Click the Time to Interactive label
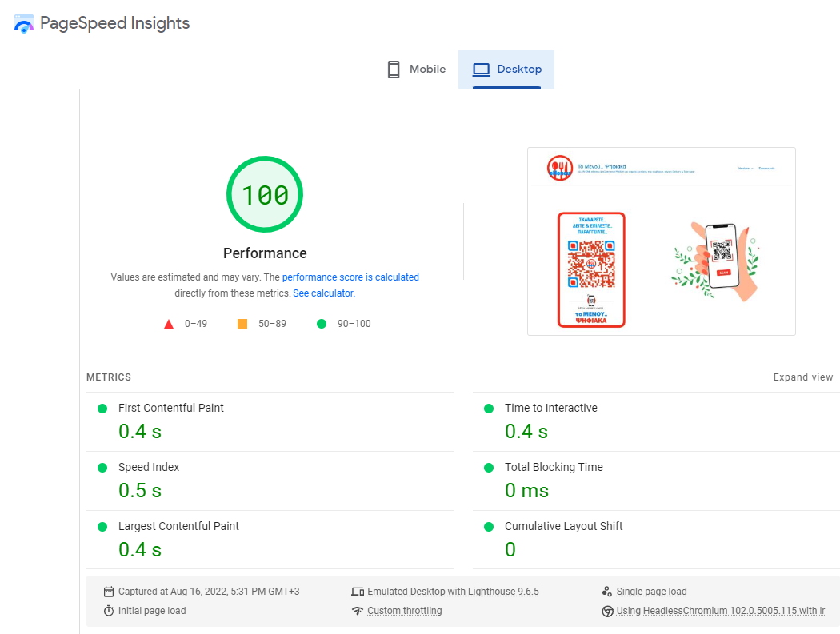 [x=550, y=408]
